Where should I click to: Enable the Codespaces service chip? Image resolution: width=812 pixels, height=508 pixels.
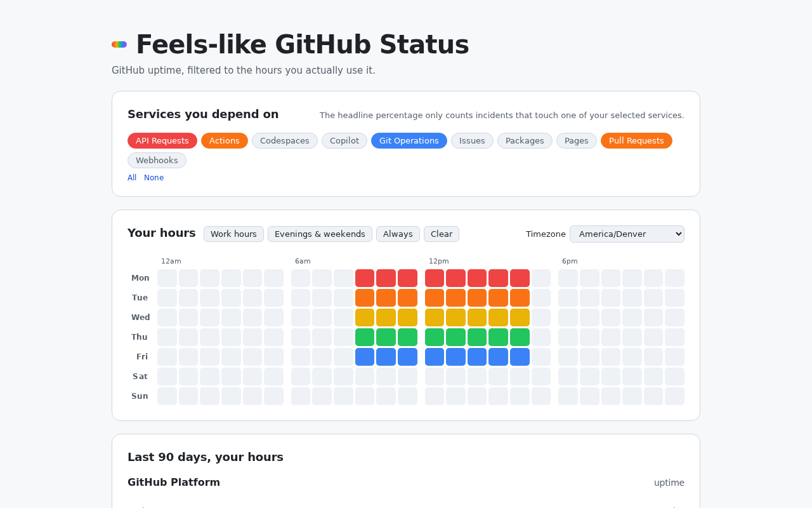point(285,141)
